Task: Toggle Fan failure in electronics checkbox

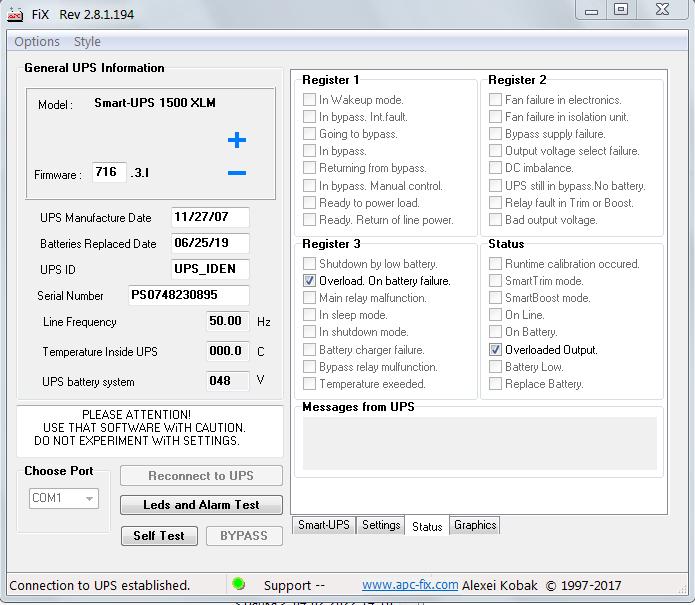Action: tap(496, 100)
